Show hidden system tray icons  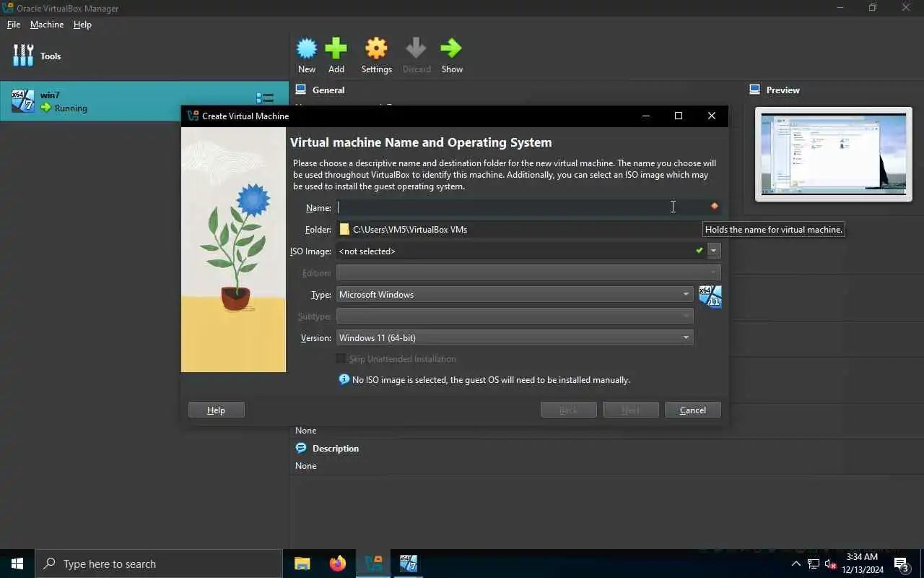796,564
